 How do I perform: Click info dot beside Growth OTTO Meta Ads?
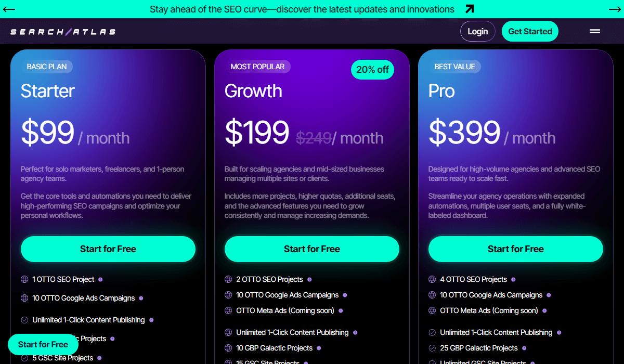click(x=341, y=310)
